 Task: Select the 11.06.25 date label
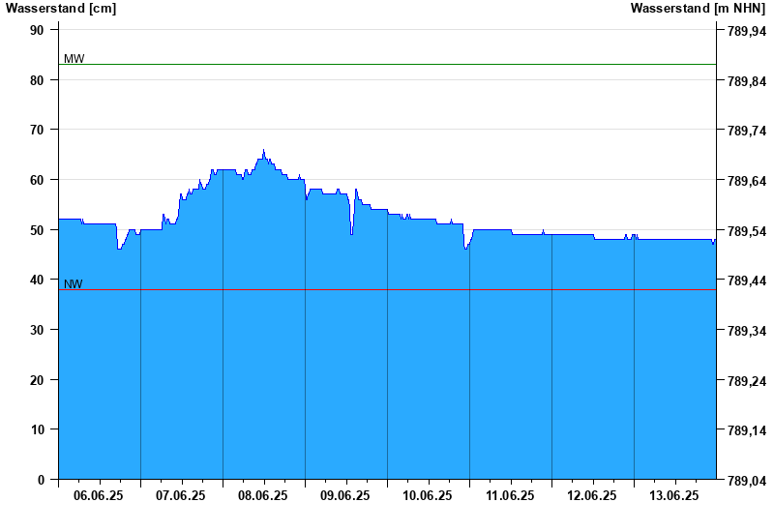[510, 496]
